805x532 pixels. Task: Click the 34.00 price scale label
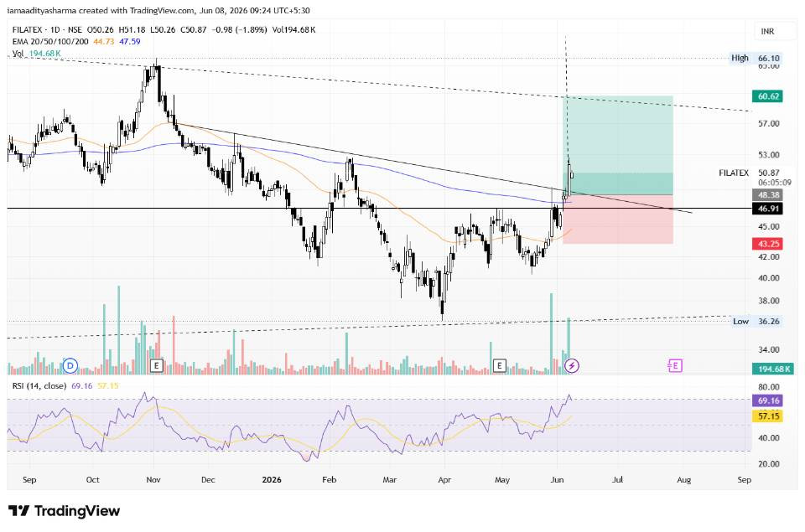pyautogui.click(x=769, y=349)
